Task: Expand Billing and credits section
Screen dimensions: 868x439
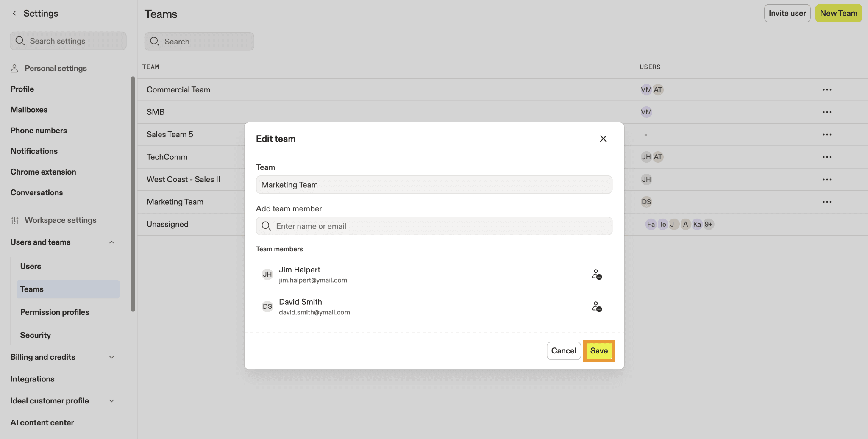Action: [x=111, y=357]
